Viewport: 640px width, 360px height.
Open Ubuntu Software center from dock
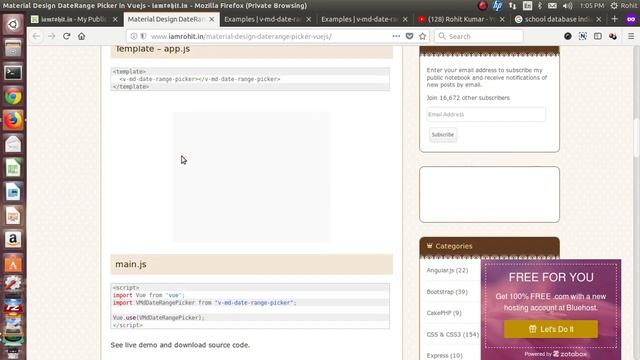click(x=13, y=264)
